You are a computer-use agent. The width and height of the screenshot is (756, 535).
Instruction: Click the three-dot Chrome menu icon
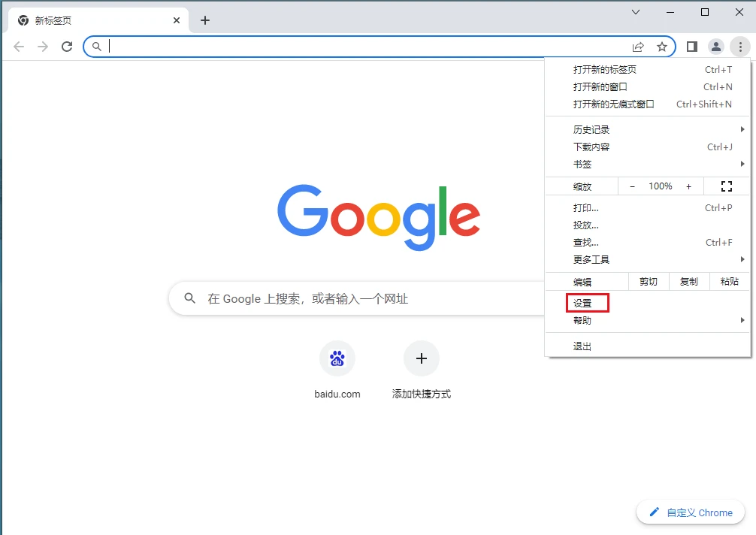pyautogui.click(x=740, y=47)
